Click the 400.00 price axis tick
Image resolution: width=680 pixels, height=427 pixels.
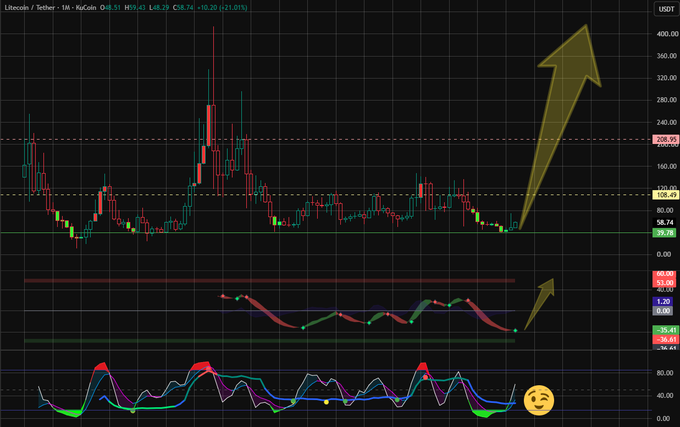pyautogui.click(x=667, y=33)
